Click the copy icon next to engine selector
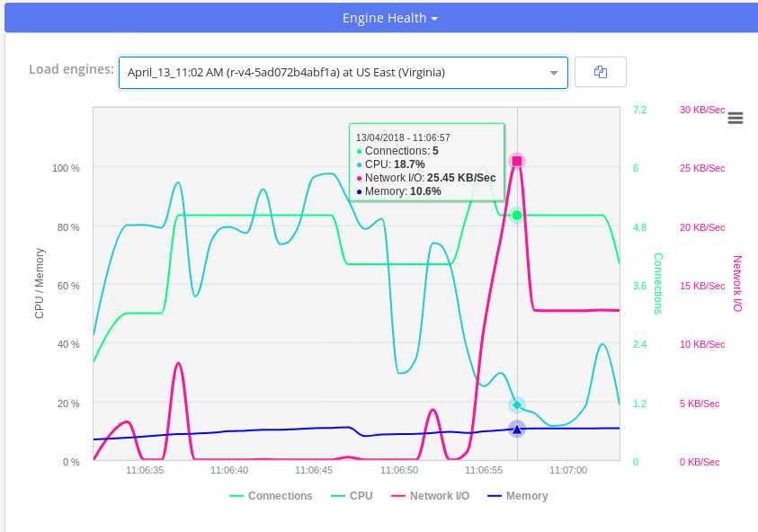The image size is (758, 532). (600, 72)
